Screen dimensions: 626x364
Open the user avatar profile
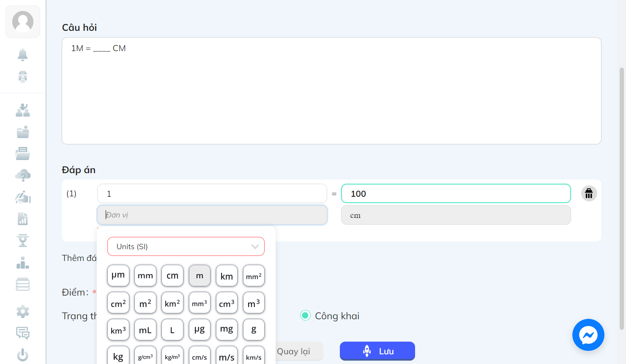(x=23, y=22)
